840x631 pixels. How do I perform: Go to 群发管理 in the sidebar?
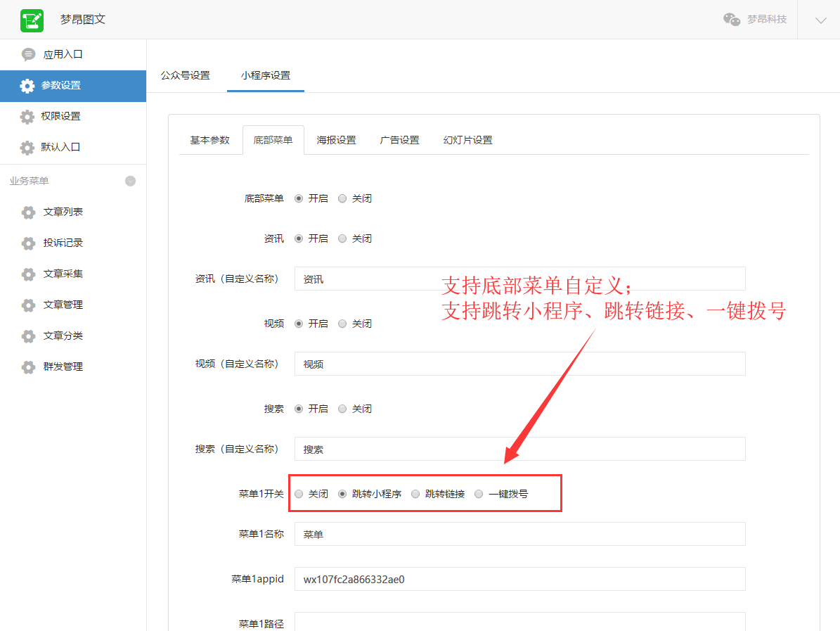pyautogui.click(x=73, y=367)
